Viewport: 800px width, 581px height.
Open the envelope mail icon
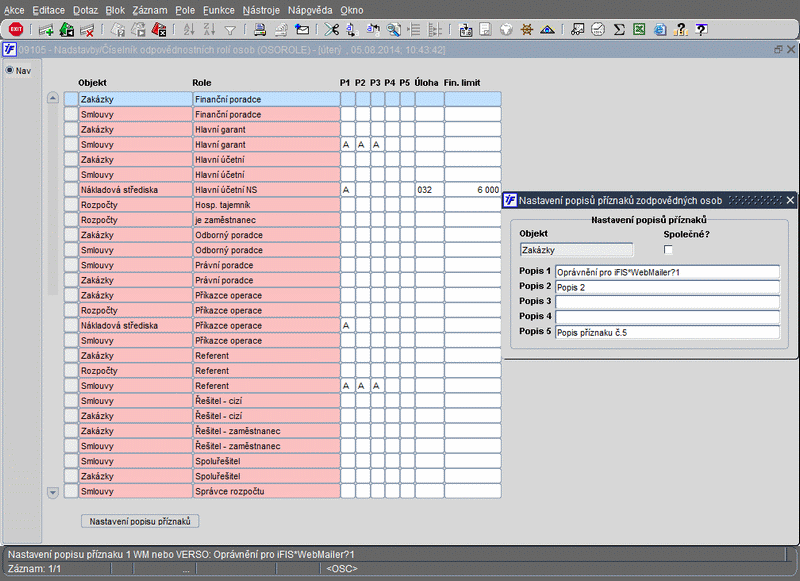pos(302,30)
